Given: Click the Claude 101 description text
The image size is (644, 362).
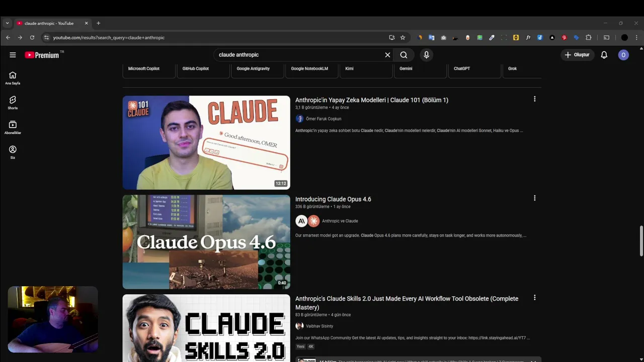Looking at the screenshot, I should tap(409, 131).
